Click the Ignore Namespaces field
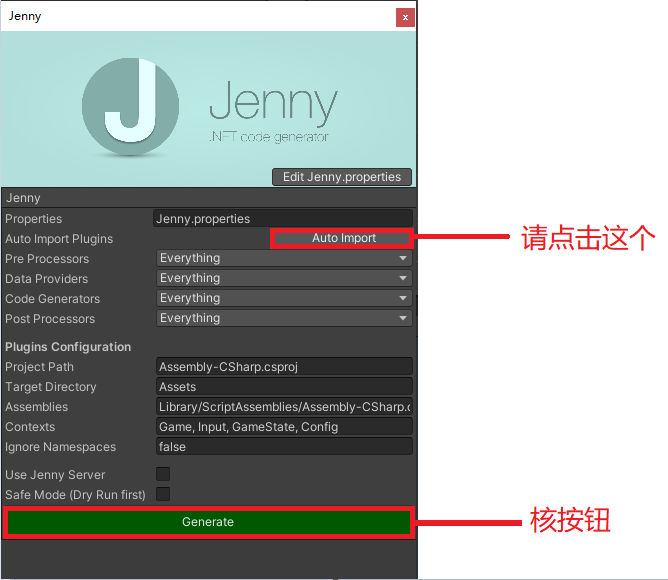 (x=284, y=447)
